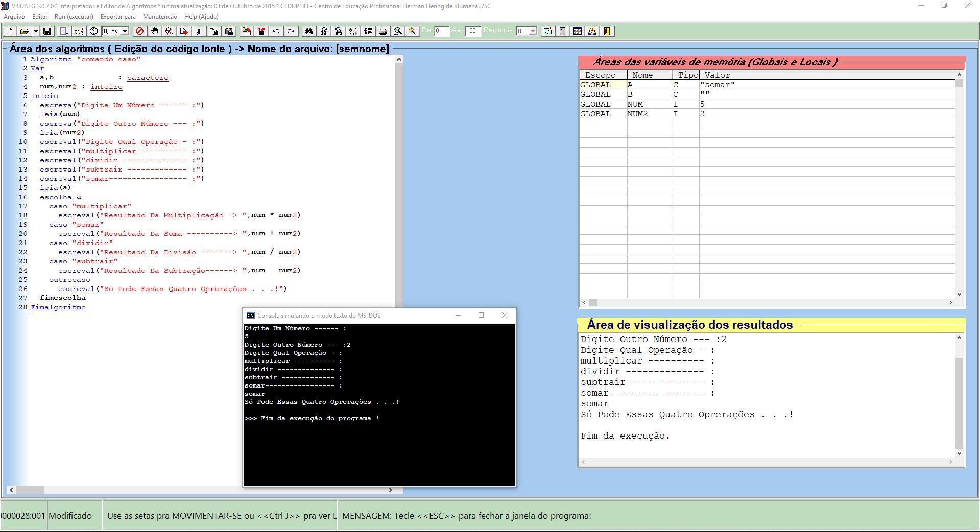Click the notepad editing toolbar icon
This screenshot has width=980, height=532.
547,31
